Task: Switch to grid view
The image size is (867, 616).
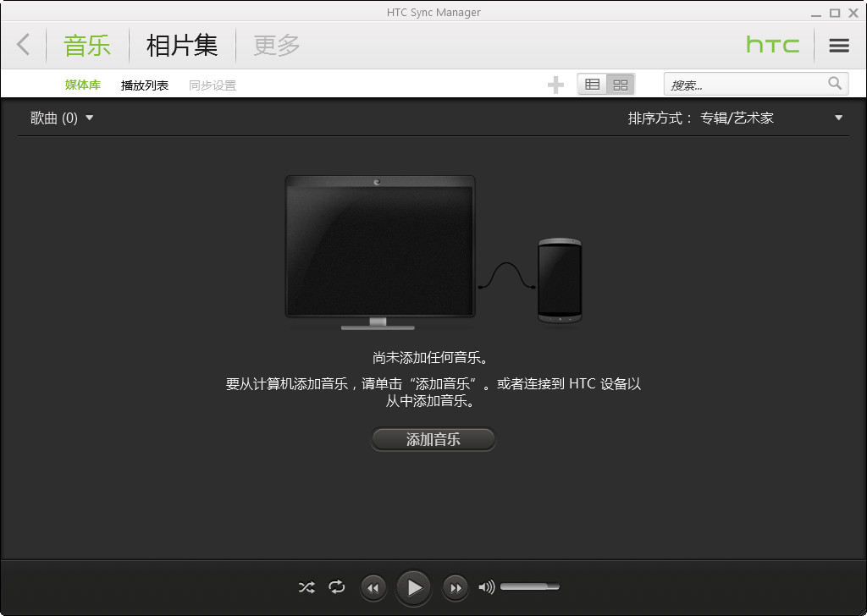Action: click(x=621, y=85)
